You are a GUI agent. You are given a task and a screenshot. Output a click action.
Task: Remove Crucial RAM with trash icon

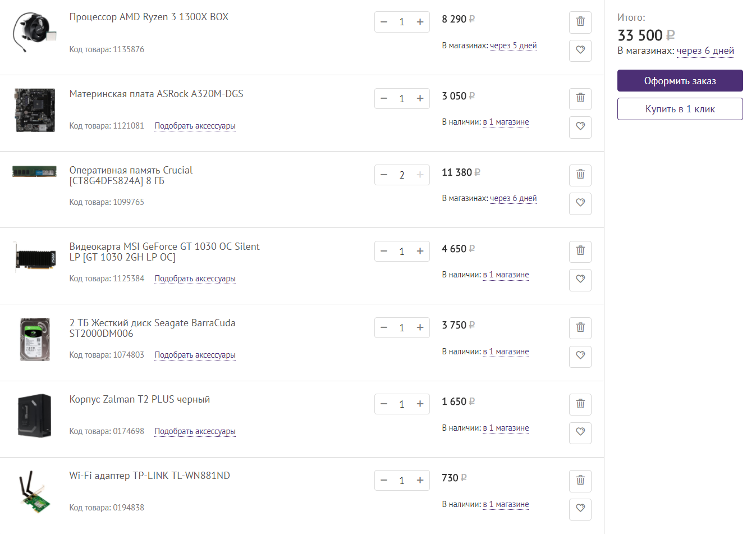(580, 175)
